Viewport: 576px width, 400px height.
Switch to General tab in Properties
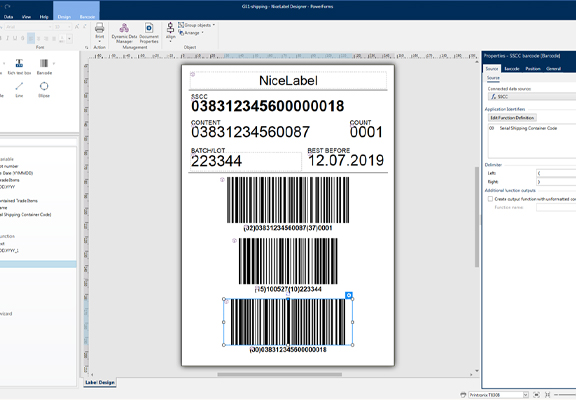tap(553, 69)
